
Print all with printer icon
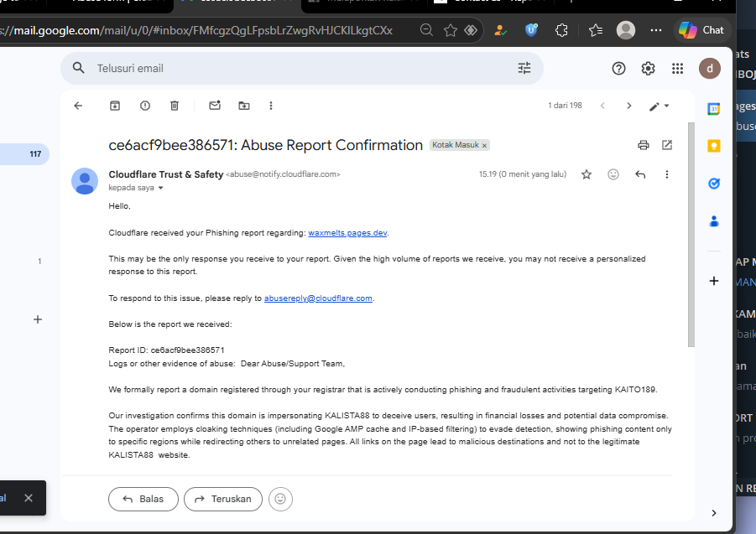pyautogui.click(x=644, y=145)
